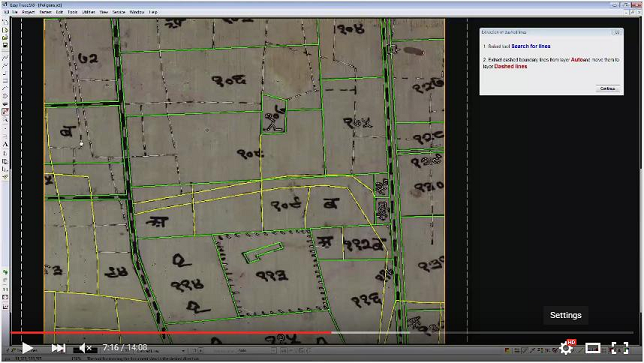Unmute the video audio
Image resolution: width=644 pixels, height=363 pixels.
[84, 348]
